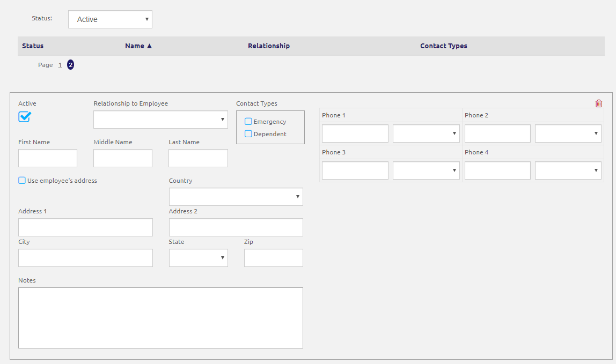Expand the Country dropdown
Viewport: 616px width, 364px height.
236,196
